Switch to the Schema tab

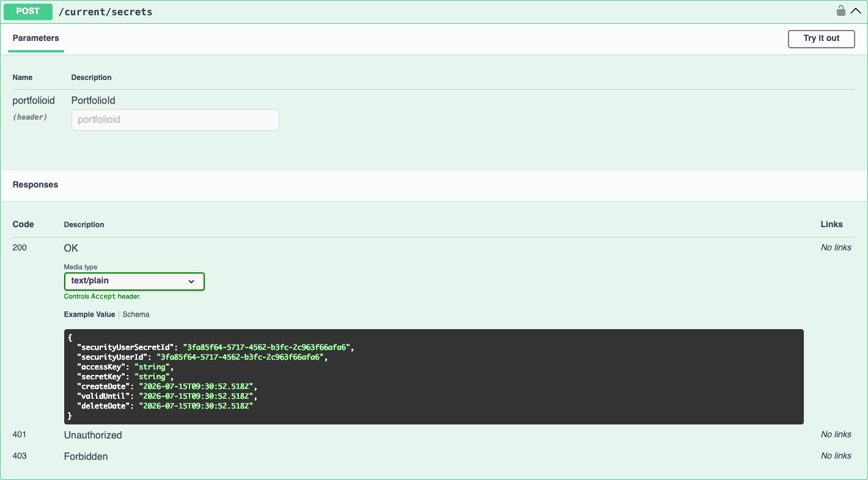coord(136,315)
